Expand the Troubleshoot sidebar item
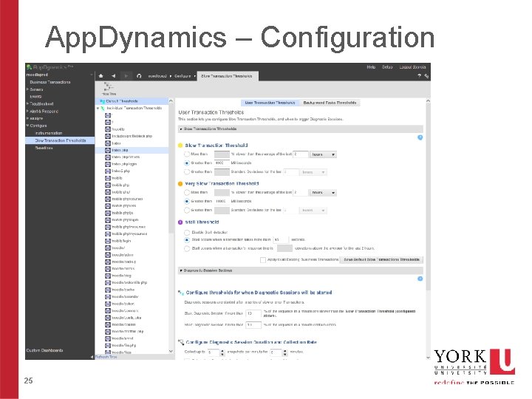Screen dimensions: 532x399 pyautogui.click(x=28, y=103)
